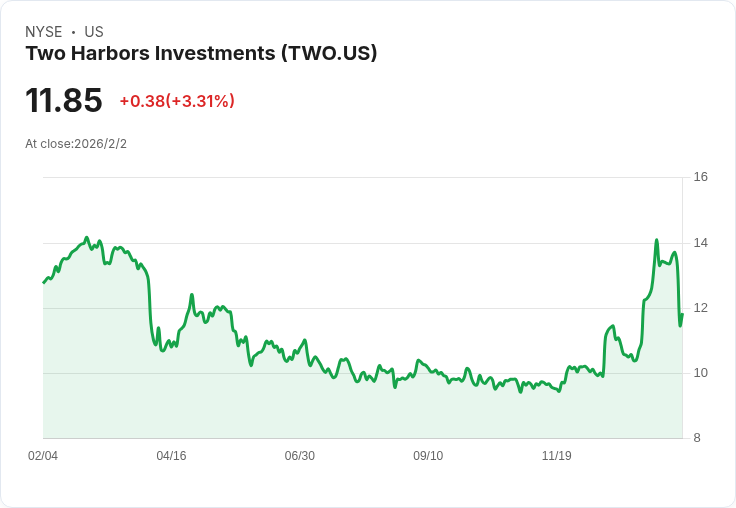736x508 pixels.
Task: Click the 04/16 date on x-axis
Action: point(171,456)
